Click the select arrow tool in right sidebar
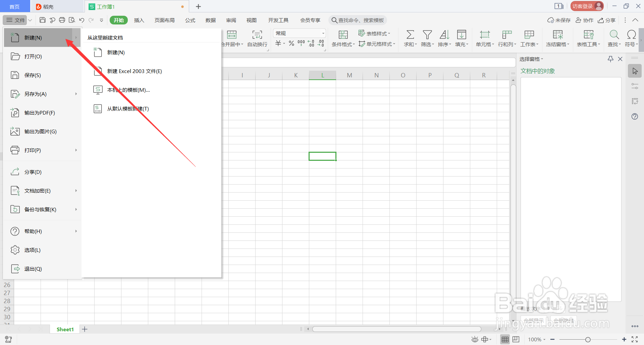Image resolution: width=644 pixels, height=345 pixels. pyautogui.click(x=635, y=71)
